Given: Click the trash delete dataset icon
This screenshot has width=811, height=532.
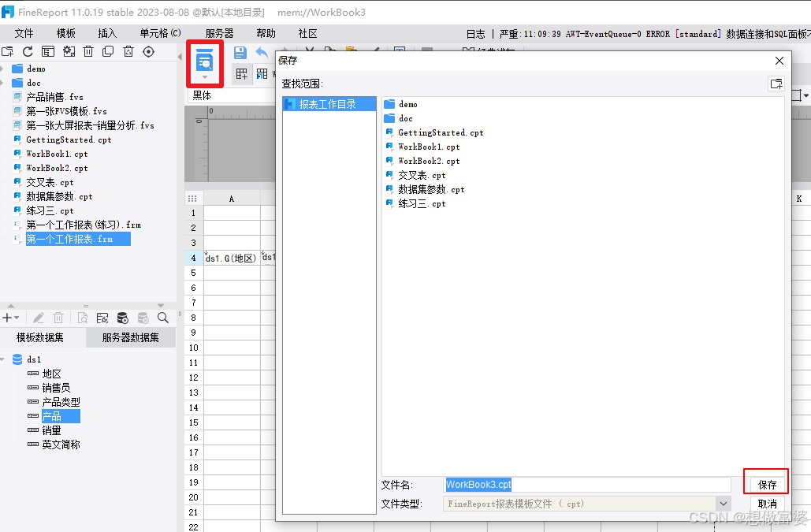Looking at the screenshot, I should click(58, 318).
